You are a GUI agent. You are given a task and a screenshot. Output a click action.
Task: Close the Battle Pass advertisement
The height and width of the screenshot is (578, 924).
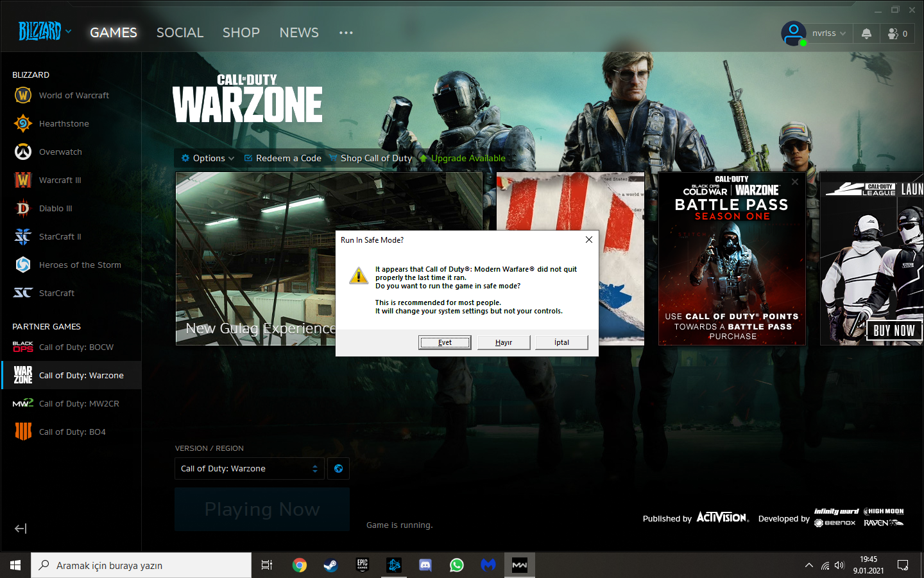pyautogui.click(x=795, y=182)
